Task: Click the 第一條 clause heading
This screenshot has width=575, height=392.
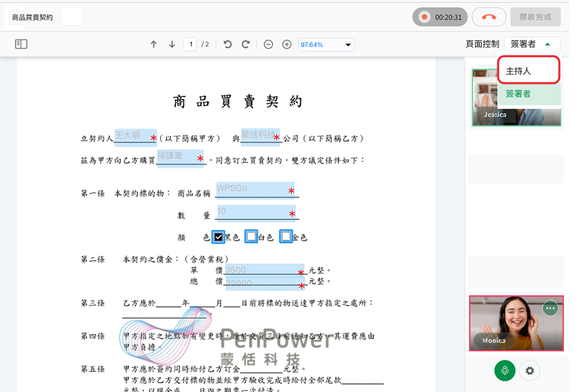Action: tap(93, 193)
